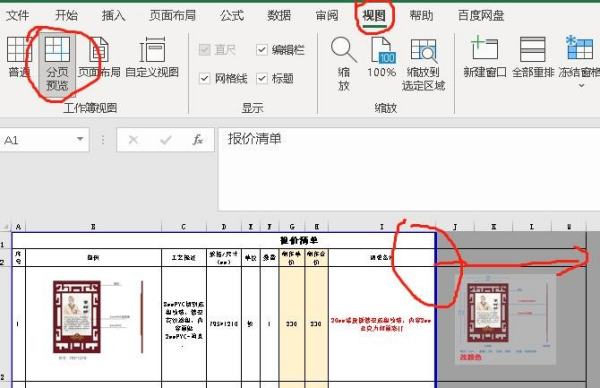Click the 缩放 magnifier icon
This screenshot has width=600, height=388.
(344, 64)
